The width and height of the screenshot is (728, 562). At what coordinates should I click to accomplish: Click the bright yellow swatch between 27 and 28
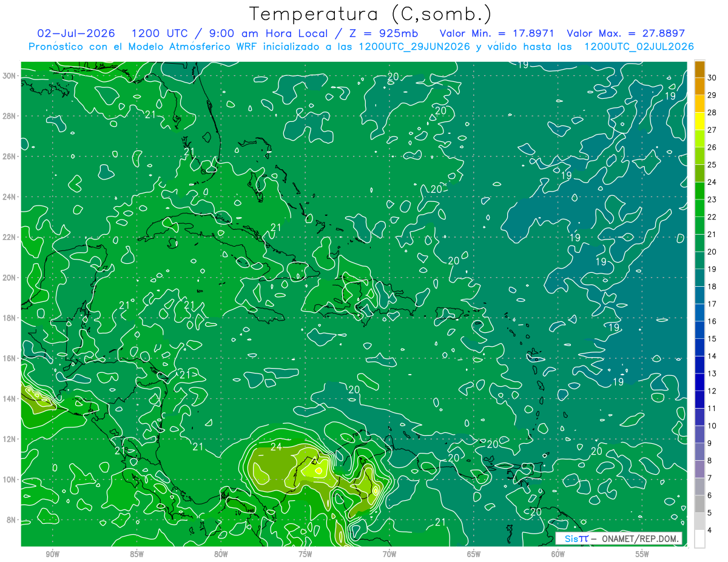699,121
